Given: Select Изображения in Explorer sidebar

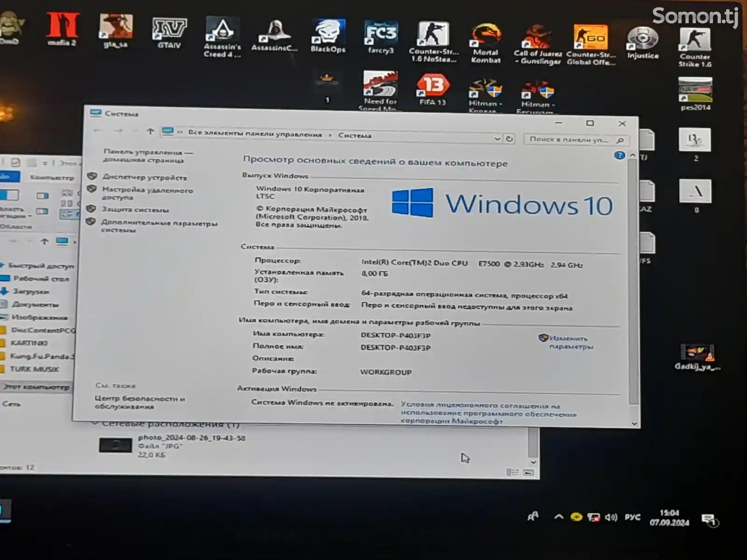Looking at the screenshot, I should tap(39, 317).
